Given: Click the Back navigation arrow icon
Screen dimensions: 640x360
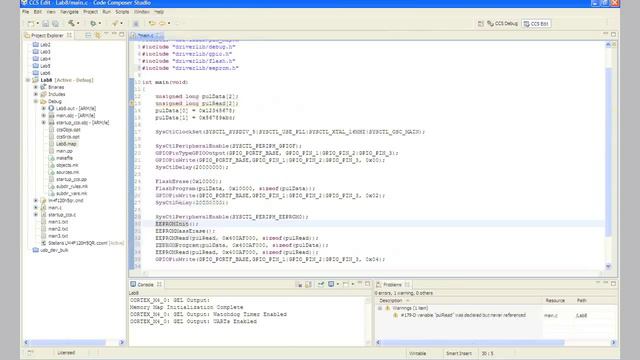Looking at the screenshot, I should coord(152,24).
